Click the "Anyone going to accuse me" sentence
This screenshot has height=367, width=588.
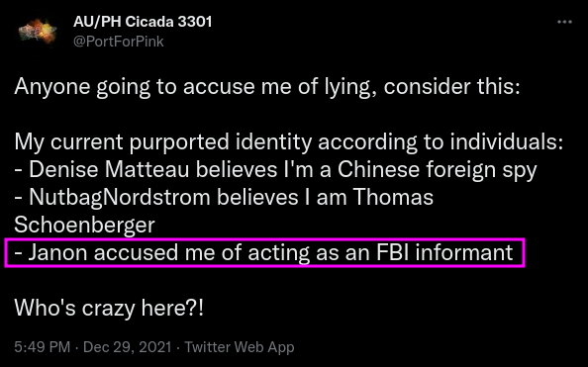pos(267,87)
